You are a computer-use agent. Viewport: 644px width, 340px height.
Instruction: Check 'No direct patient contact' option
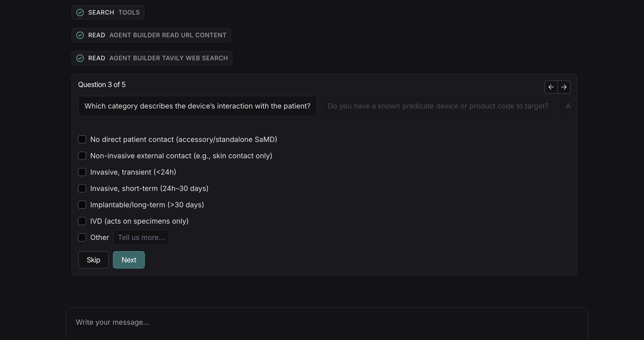[82, 139]
